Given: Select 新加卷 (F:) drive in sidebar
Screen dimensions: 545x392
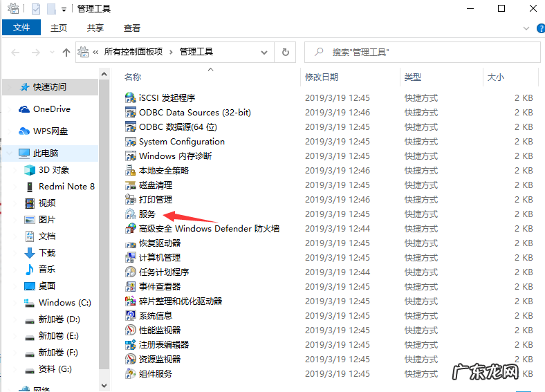Looking at the screenshot, I should (x=50, y=353).
